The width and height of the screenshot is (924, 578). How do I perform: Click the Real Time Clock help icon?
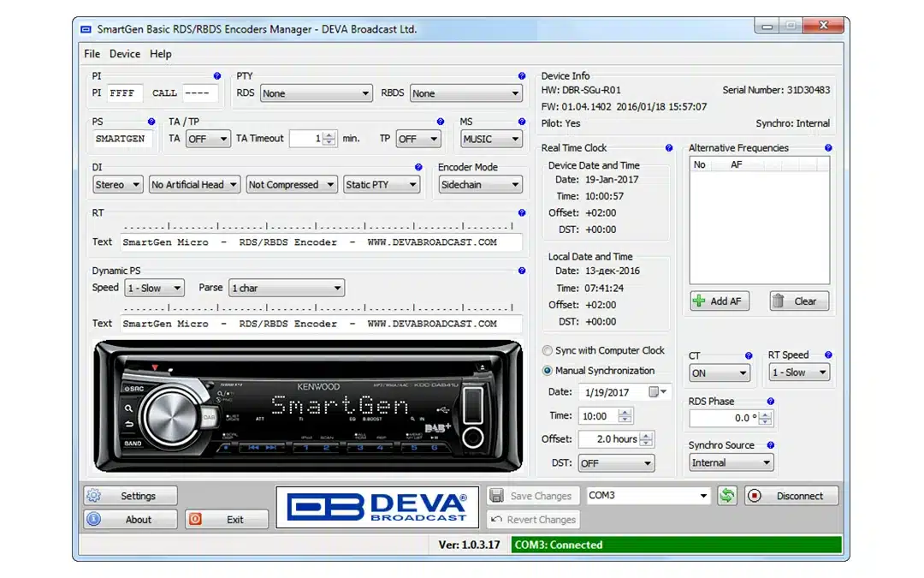[669, 148]
